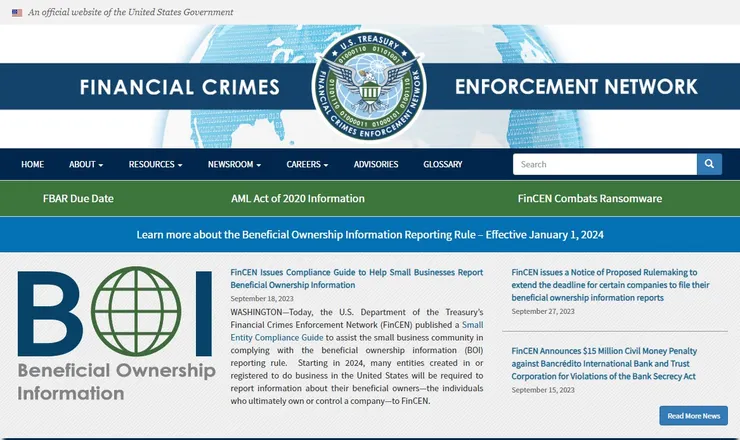The width and height of the screenshot is (740, 440).
Task: Open Notice of Proposed Rulemaking news item
Action: [x=610, y=285]
